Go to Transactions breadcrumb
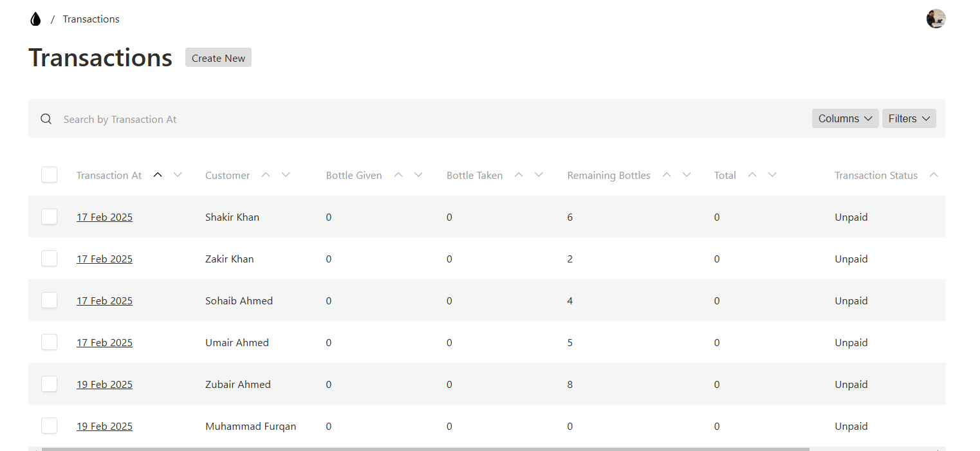 (91, 19)
